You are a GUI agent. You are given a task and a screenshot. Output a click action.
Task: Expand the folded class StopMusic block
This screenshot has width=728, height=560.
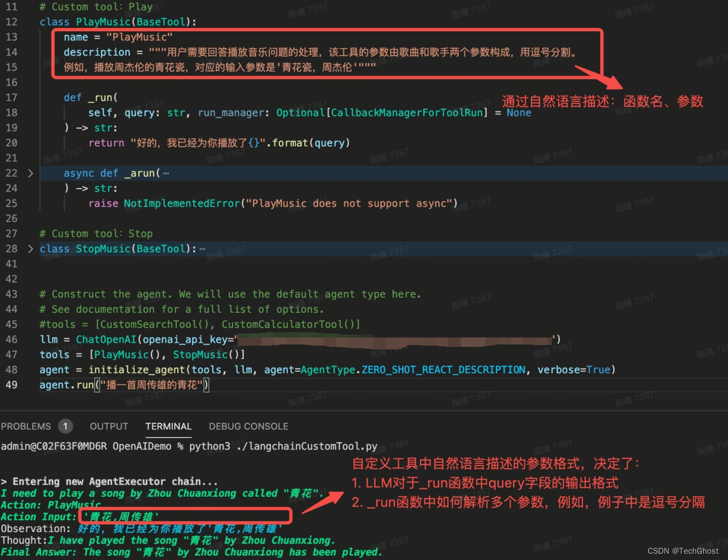click(30, 249)
